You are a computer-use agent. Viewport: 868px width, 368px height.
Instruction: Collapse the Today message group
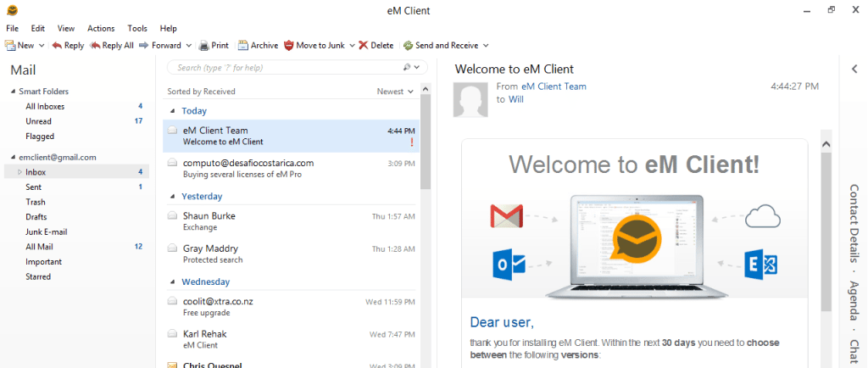(x=175, y=111)
